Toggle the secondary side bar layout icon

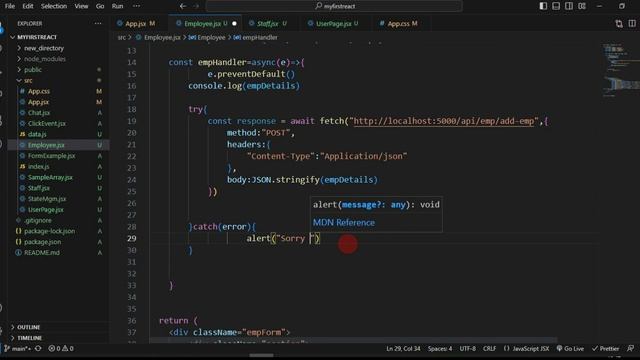569,6
